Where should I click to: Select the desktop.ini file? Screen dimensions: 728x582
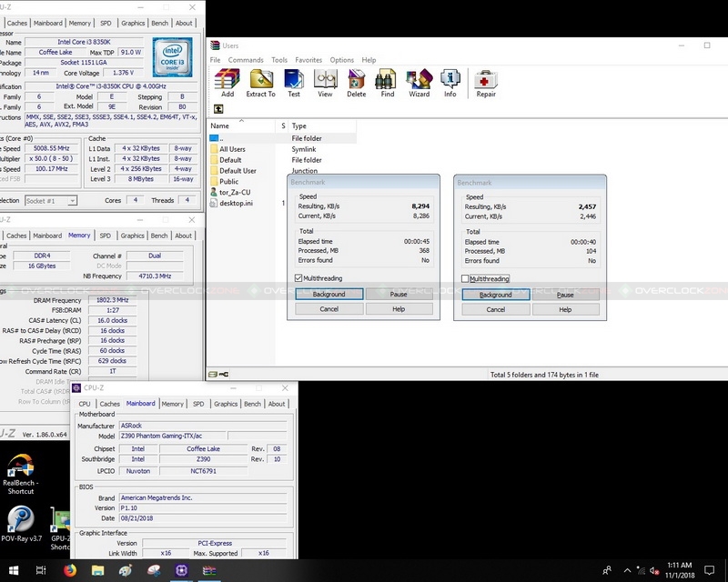click(236, 203)
